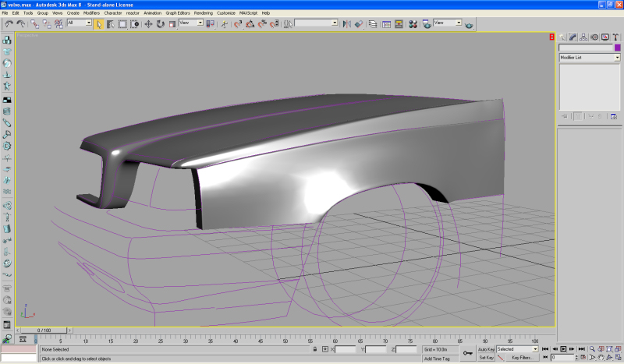
Task: Choose the Select Object arrow tool
Action: (99, 24)
